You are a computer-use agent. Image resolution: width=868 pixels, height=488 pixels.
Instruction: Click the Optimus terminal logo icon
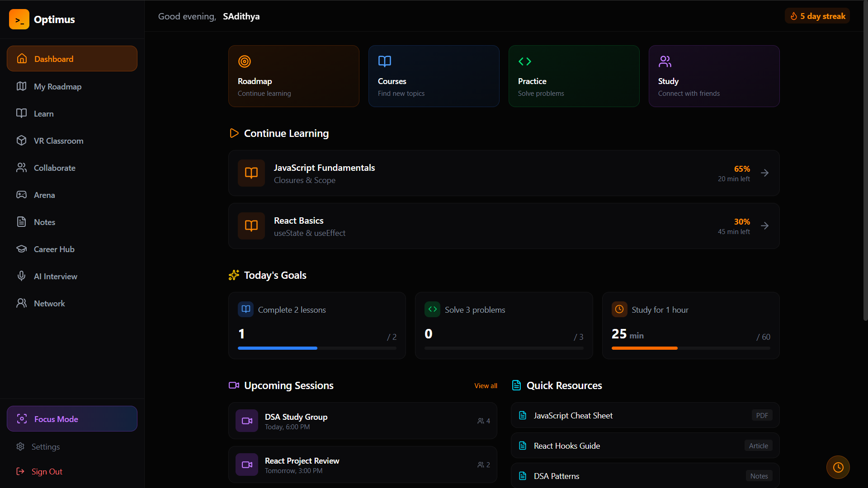pyautogui.click(x=19, y=19)
